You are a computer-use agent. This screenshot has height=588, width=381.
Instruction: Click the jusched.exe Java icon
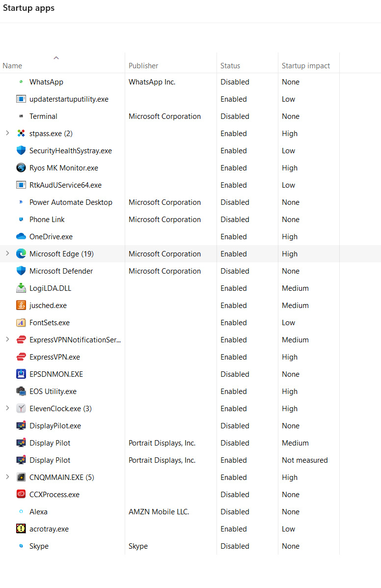point(21,305)
